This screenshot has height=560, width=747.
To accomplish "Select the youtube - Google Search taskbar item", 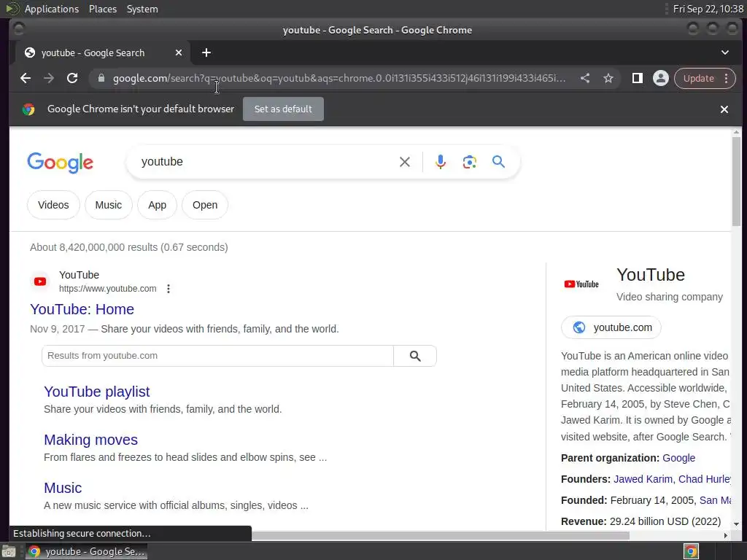I will [87, 551].
